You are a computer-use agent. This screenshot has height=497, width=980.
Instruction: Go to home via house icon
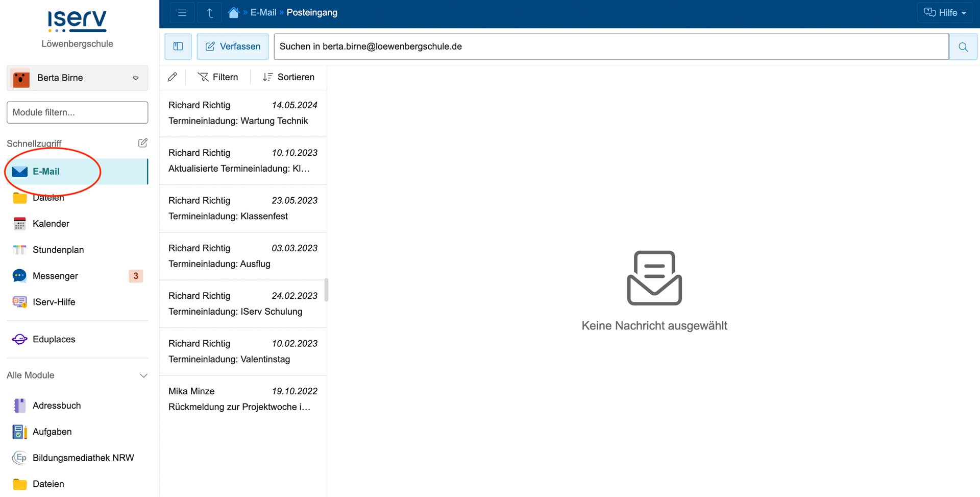234,13
